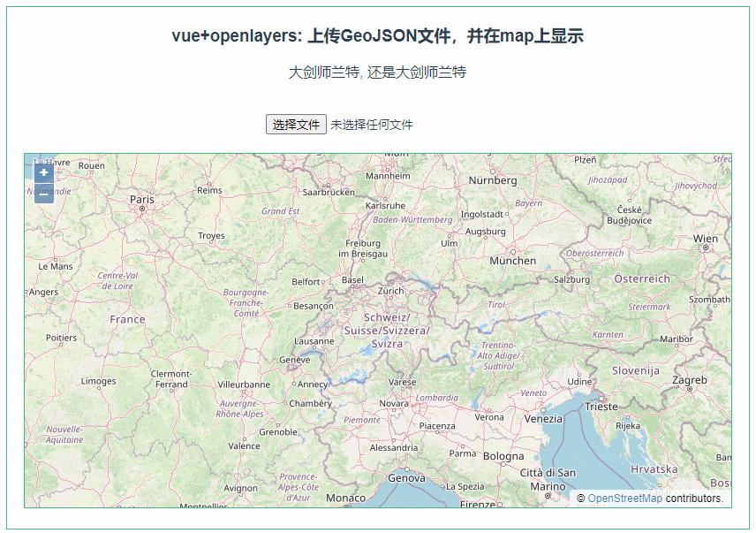Click the Parma label on map
756x533 pixels.
tap(463, 453)
